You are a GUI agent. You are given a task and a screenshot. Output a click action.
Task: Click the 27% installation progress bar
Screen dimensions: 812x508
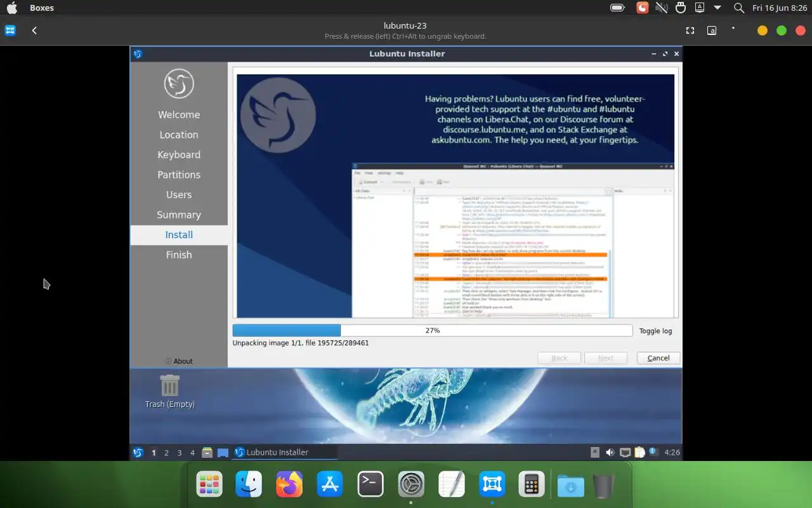pyautogui.click(x=433, y=331)
